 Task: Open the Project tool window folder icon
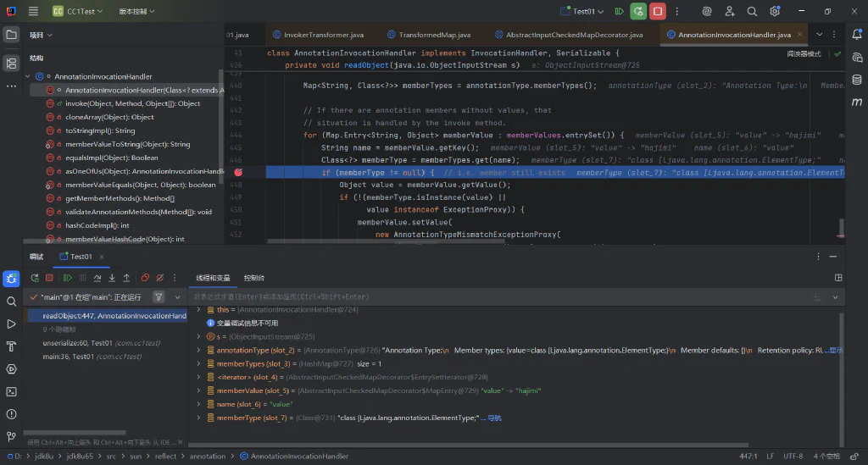point(11,35)
